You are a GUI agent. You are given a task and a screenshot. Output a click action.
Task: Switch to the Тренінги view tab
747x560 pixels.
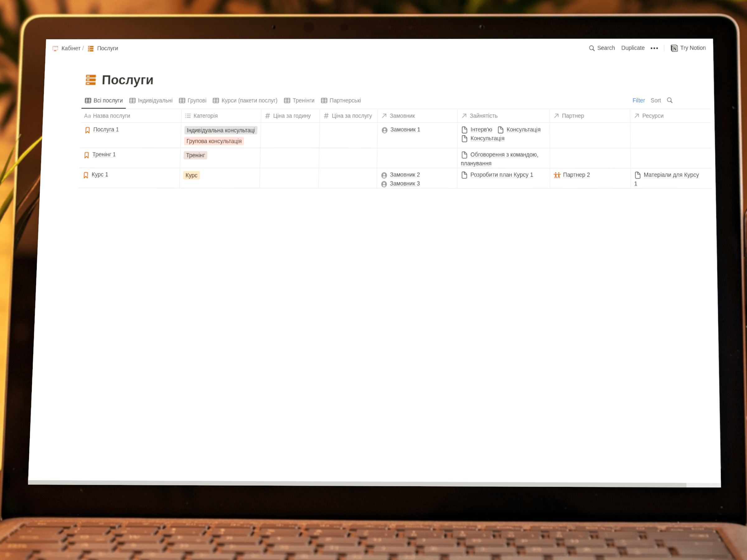tap(299, 100)
